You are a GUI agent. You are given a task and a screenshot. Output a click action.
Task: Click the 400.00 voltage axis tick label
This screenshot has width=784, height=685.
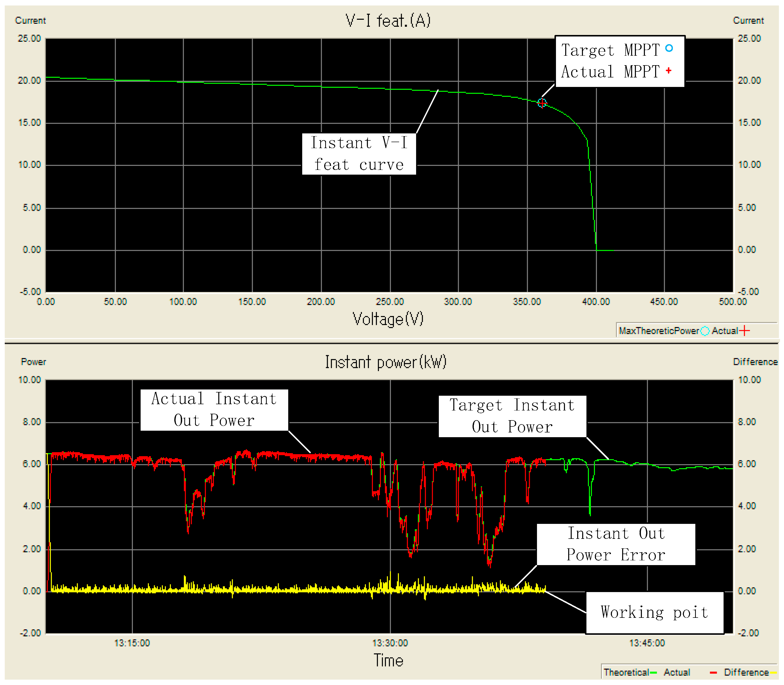pyautogui.click(x=596, y=302)
